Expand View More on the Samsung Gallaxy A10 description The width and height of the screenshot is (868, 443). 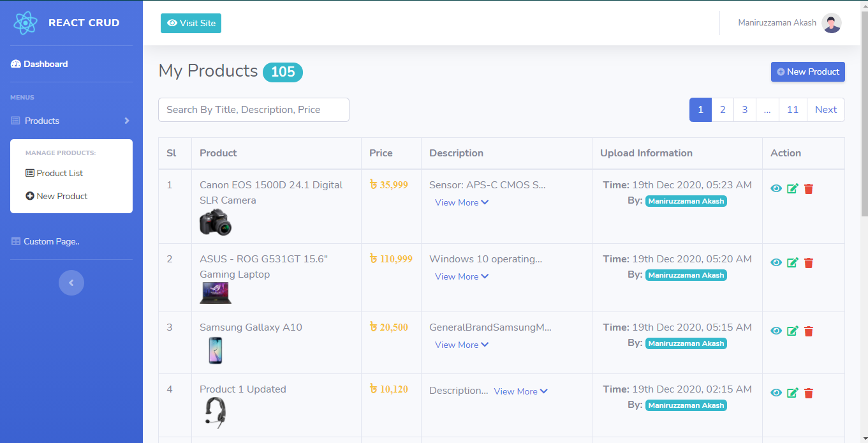(x=461, y=344)
